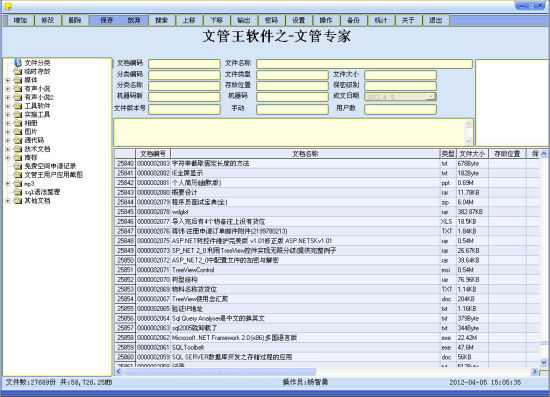Viewport: 550px width, 397px height.
Task: Click the 文档编码 input field
Action: click(x=185, y=64)
